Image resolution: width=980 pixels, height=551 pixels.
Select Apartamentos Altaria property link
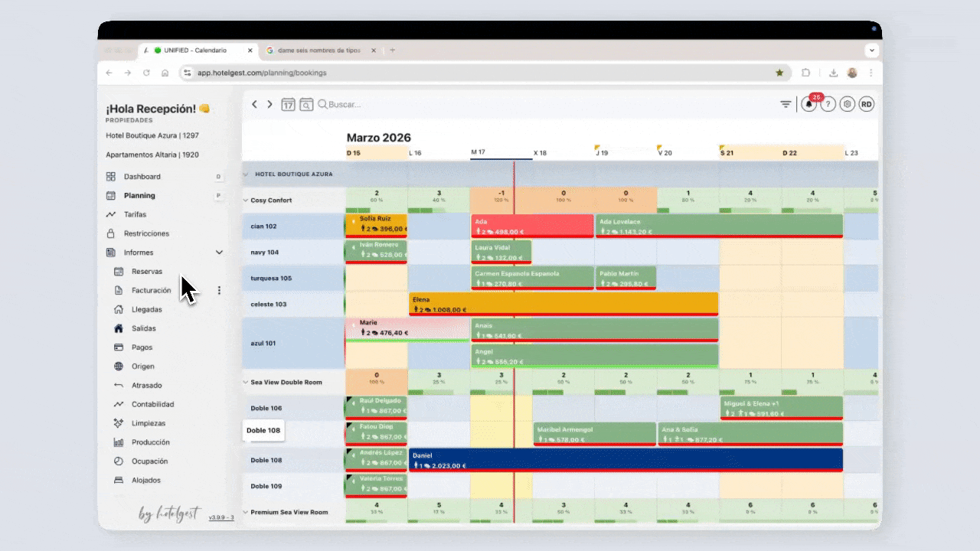[152, 155]
